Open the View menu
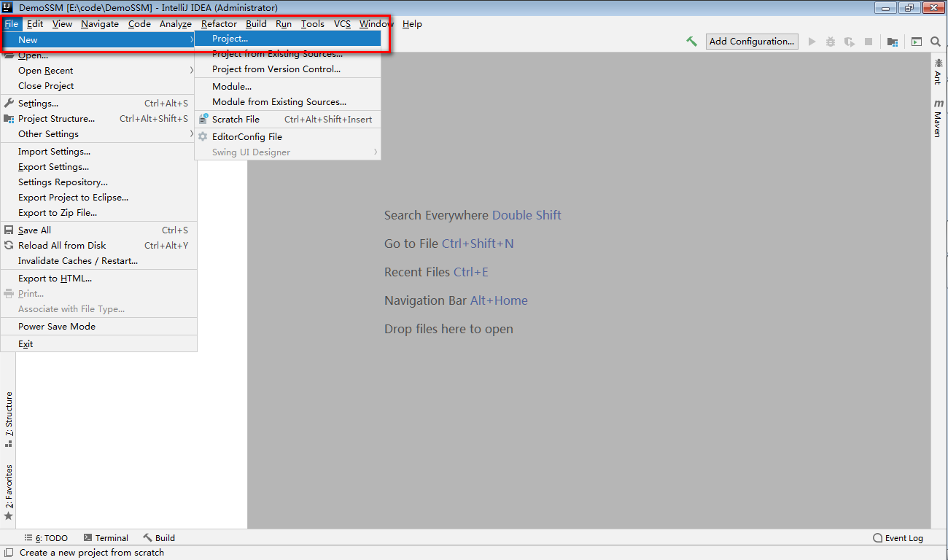 [x=62, y=23]
